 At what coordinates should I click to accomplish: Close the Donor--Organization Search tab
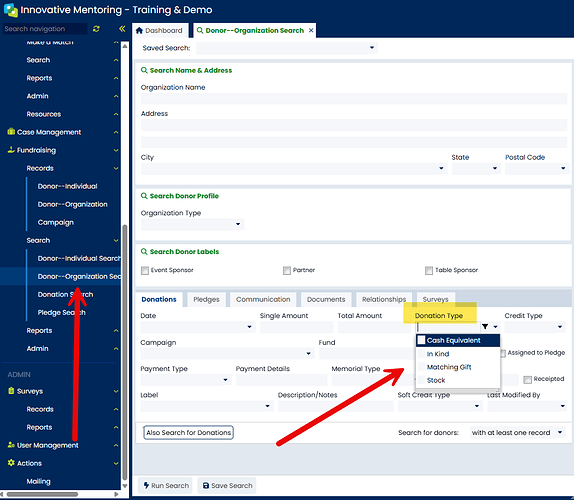(x=311, y=30)
